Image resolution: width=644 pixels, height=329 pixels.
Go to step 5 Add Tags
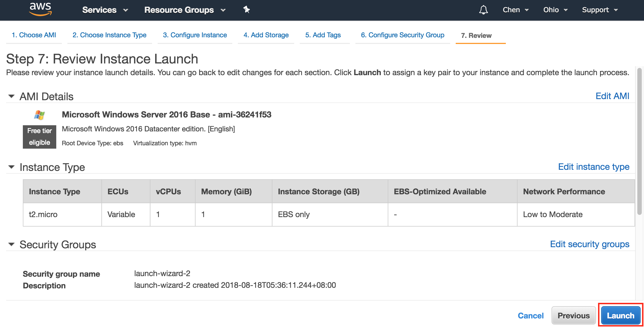(323, 35)
